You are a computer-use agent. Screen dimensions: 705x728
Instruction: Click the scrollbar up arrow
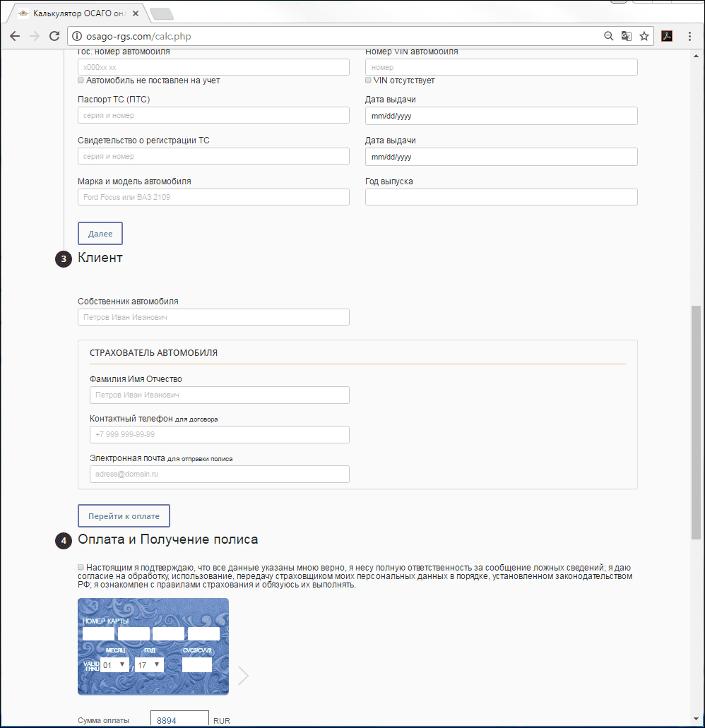pos(696,56)
